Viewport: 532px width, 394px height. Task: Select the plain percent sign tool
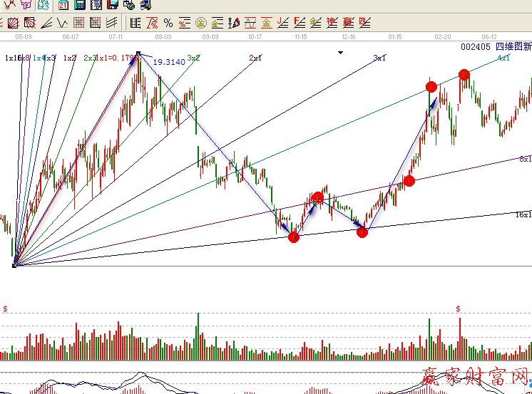[168, 23]
